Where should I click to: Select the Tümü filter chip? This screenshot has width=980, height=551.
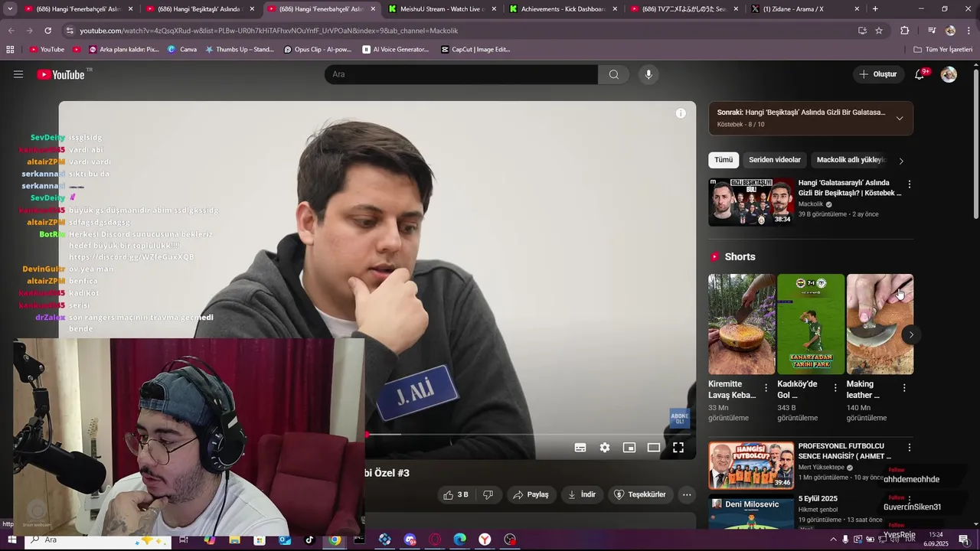[x=724, y=160]
